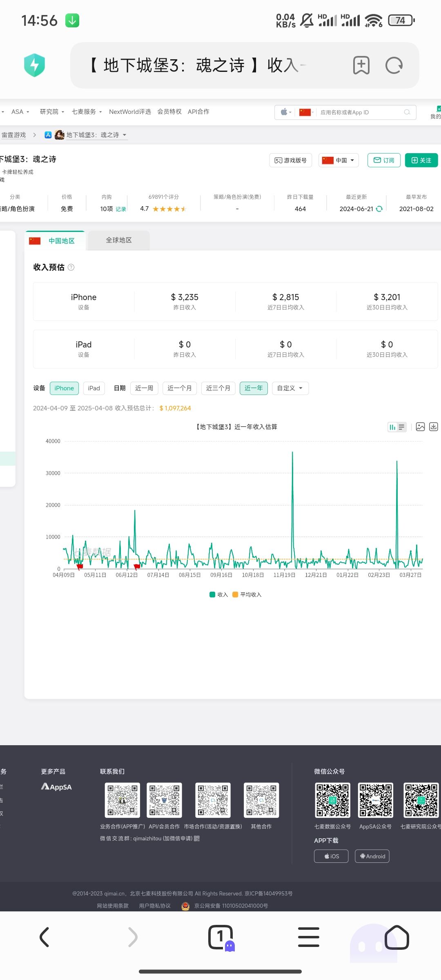Open 自定义 date range dropdown

pyautogui.click(x=290, y=388)
